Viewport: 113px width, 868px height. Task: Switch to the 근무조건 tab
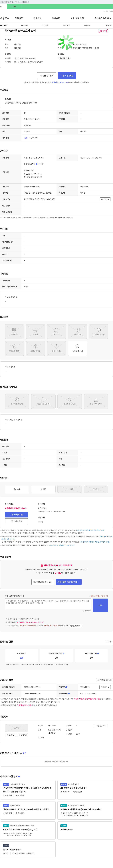(24, 26)
